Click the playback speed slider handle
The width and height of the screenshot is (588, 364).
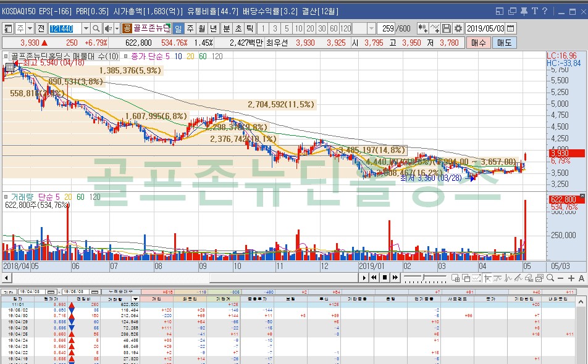(424, 278)
